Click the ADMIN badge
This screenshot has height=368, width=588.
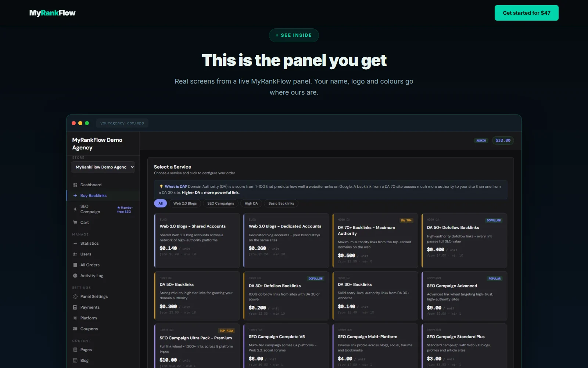pos(481,141)
